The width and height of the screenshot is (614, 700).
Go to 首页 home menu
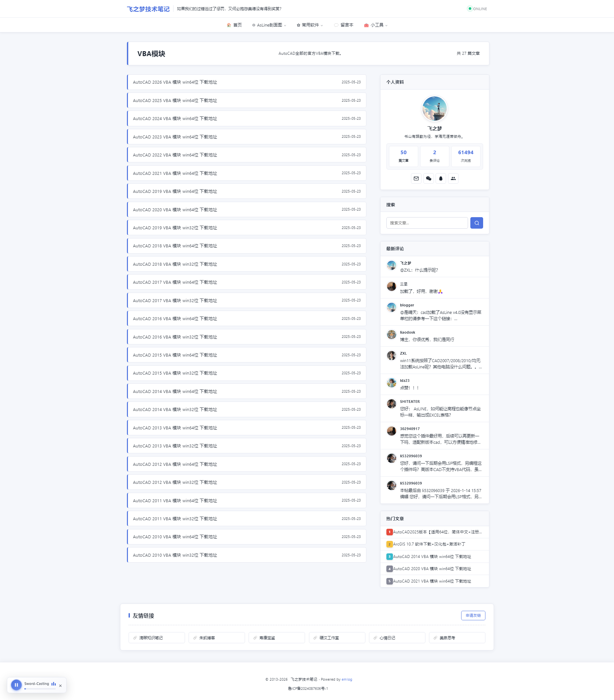234,25
